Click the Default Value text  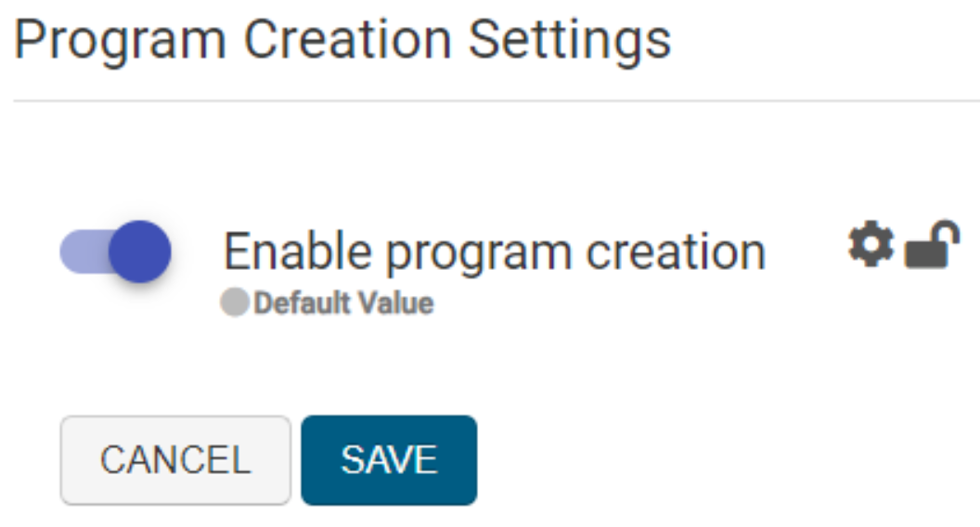click(343, 303)
